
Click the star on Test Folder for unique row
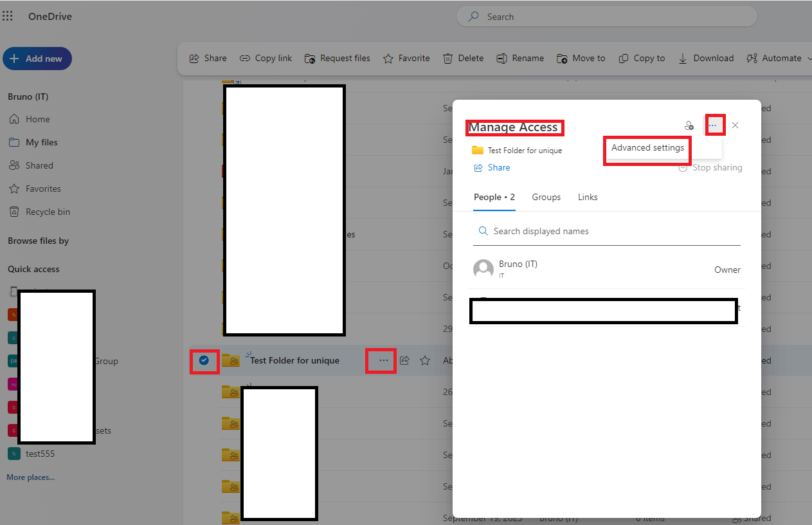point(425,360)
